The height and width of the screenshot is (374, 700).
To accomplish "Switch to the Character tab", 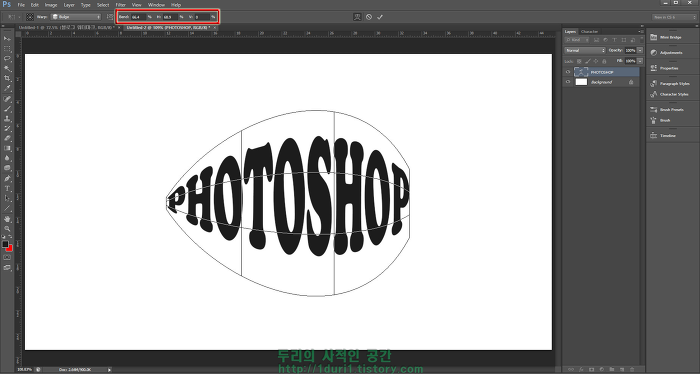I will (x=589, y=32).
